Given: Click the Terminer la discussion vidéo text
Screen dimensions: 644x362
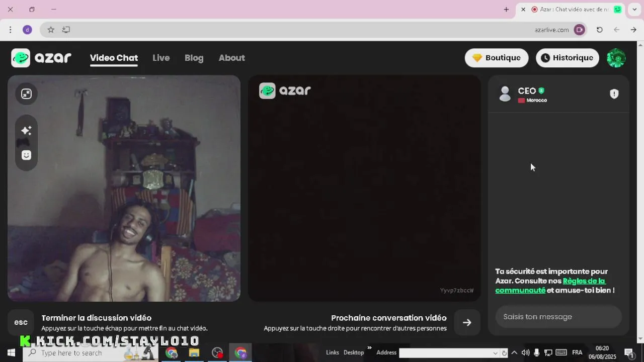Looking at the screenshot, I should (97, 318).
